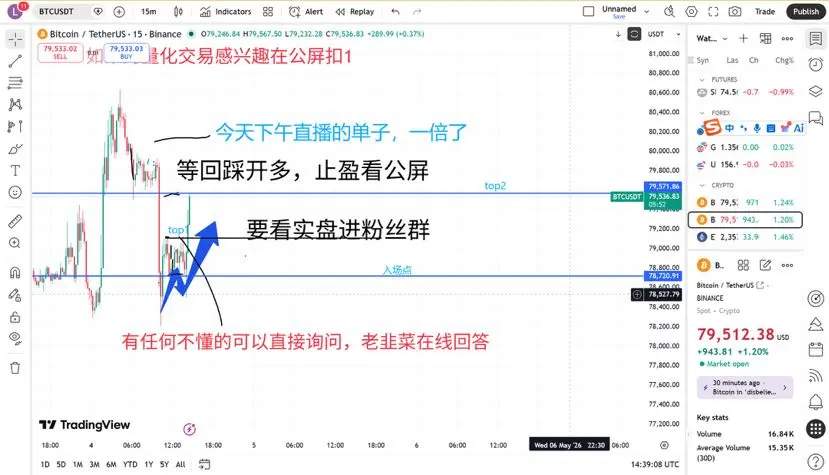Open the object tree layers panel
The image size is (829, 475).
(816, 92)
